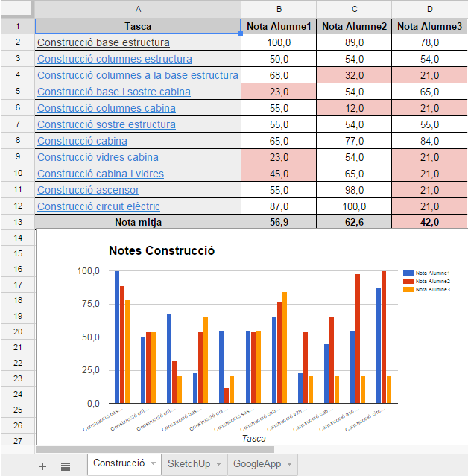The height and width of the screenshot is (476, 468).
Task: Select column D header
Action: pos(429,9)
